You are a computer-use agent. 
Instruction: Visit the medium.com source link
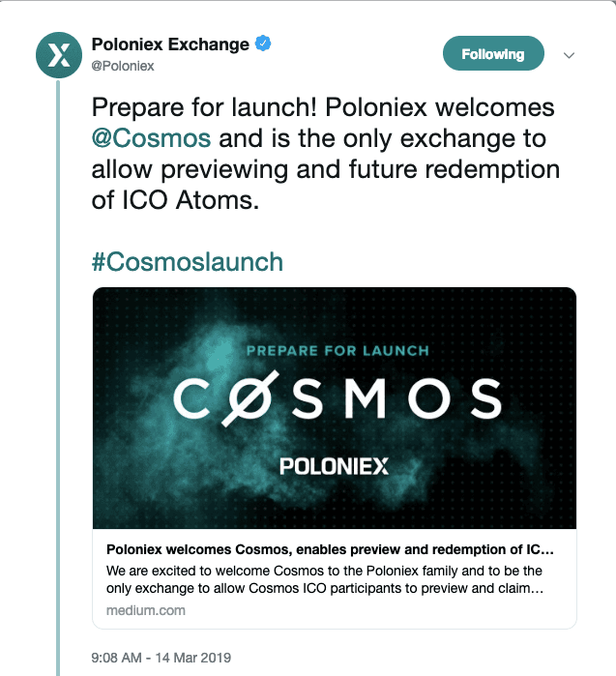point(146,610)
